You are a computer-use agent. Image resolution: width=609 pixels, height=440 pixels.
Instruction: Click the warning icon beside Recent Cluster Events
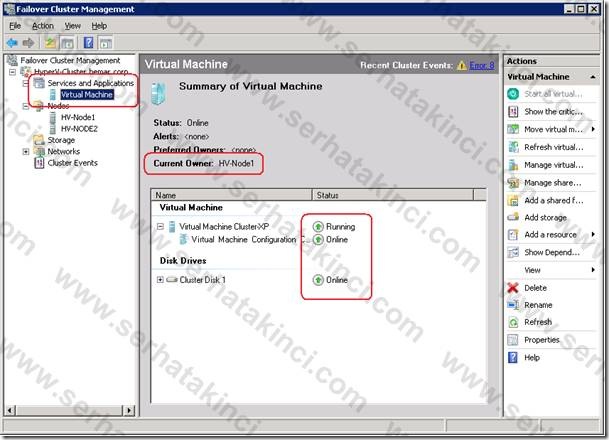pyautogui.click(x=461, y=65)
